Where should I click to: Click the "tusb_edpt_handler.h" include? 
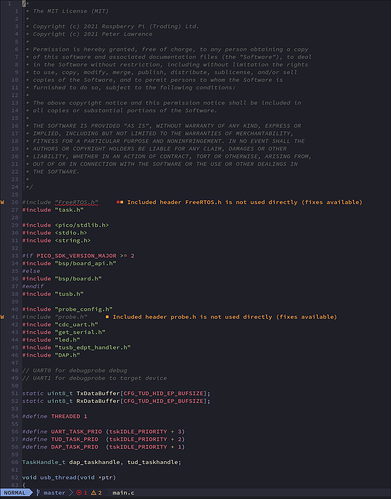(93, 348)
